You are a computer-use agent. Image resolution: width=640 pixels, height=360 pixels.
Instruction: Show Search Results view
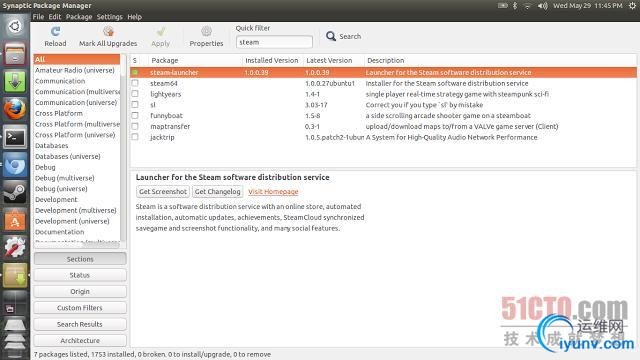pos(80,324)
